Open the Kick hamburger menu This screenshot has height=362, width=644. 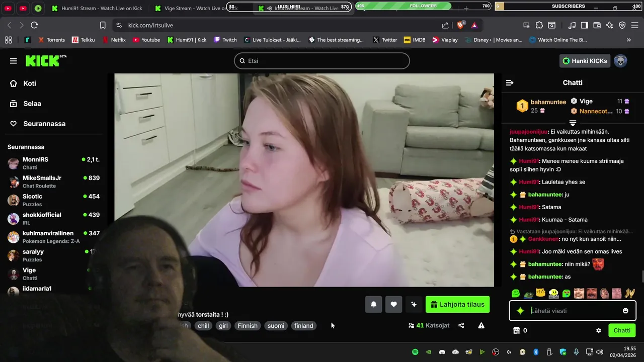tap(13, 61)
